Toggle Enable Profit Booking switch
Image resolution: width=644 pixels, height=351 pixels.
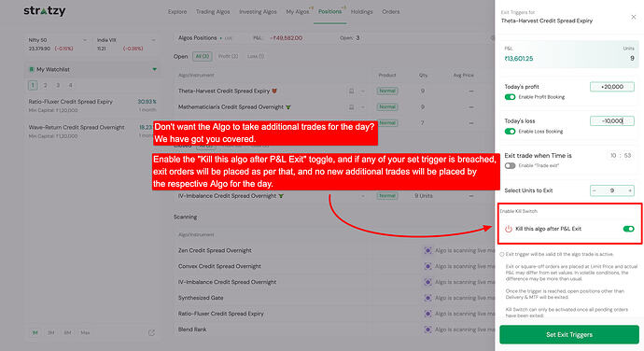coord(511,97)
